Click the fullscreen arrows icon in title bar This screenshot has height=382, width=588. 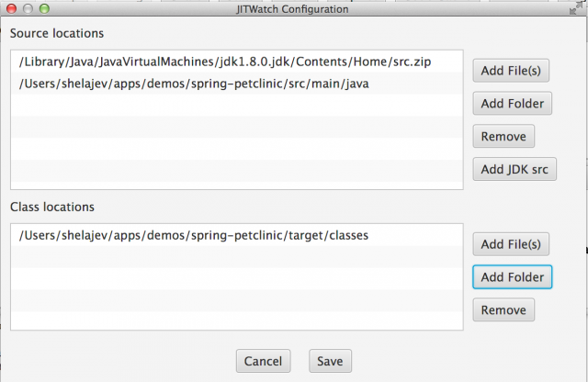[x=574, y=8]
